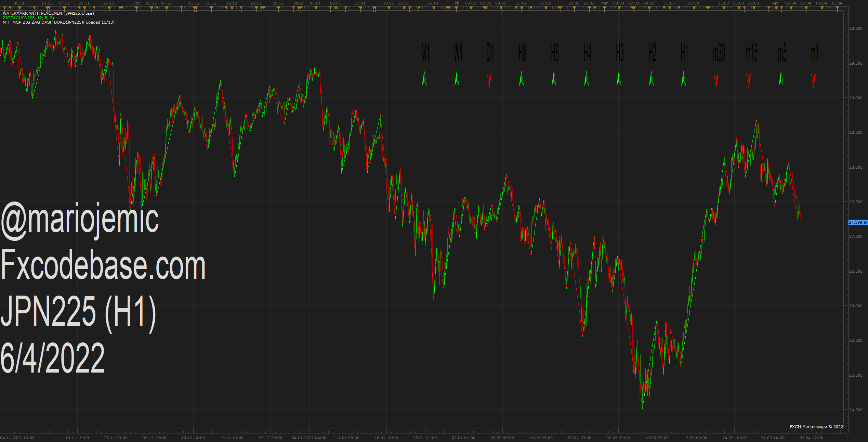Click the red down arrow under m30
This screenshot has height=442, width=868.
(x=716, y=80)
